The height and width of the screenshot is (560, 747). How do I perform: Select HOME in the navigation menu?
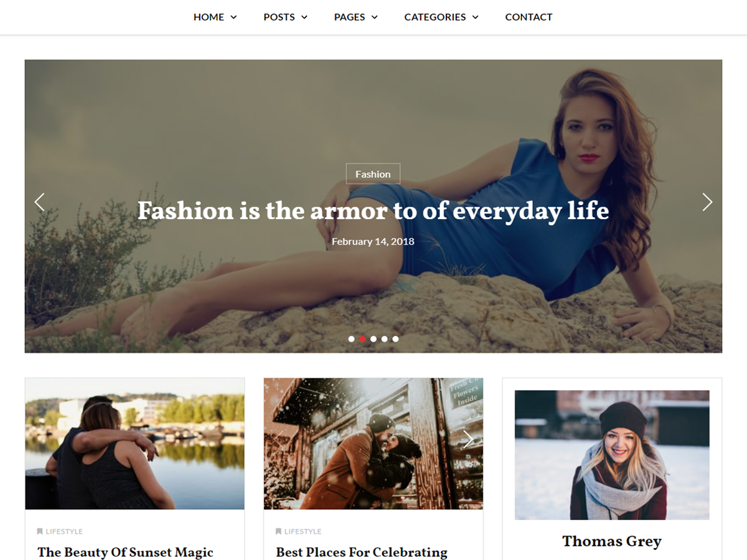tap(208, 17)
